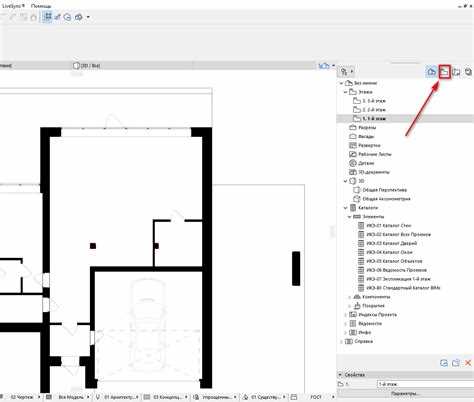Select the Project Map house icon

432,72
